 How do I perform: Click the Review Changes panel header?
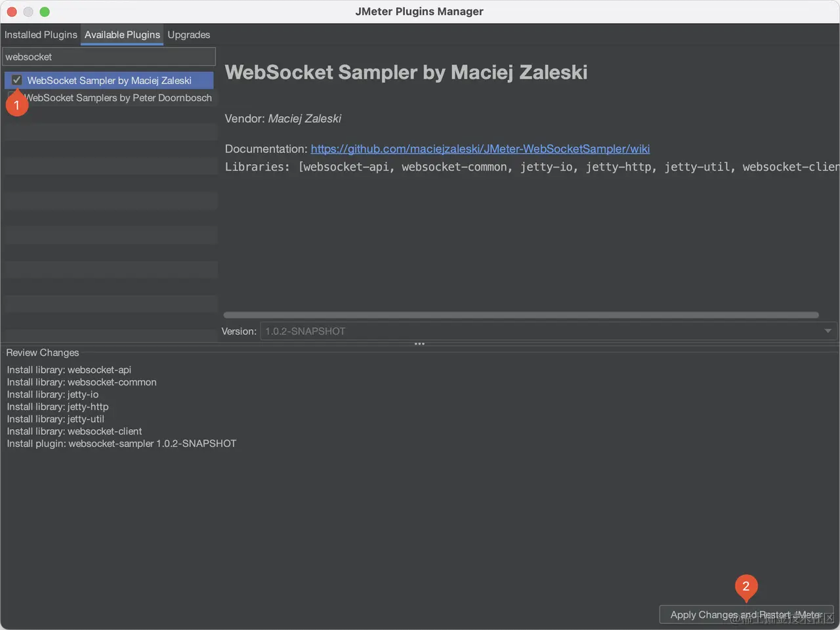42,352
